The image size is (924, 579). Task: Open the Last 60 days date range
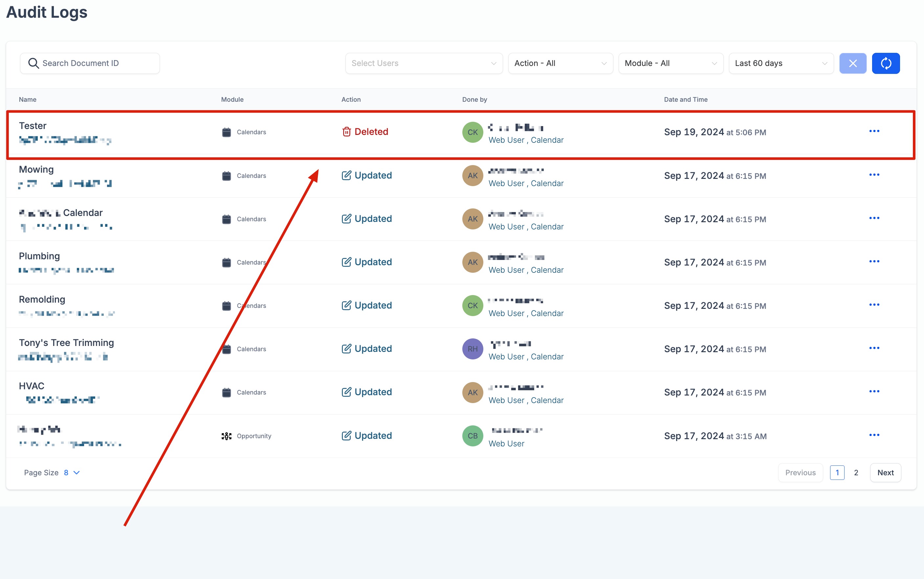(781, 63)
